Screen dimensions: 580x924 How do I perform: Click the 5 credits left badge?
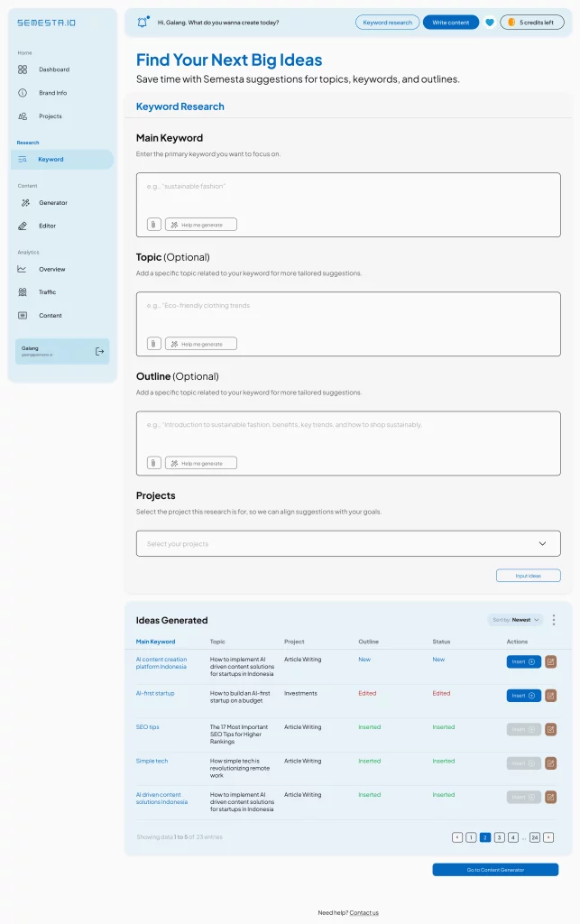click(531, 23)
